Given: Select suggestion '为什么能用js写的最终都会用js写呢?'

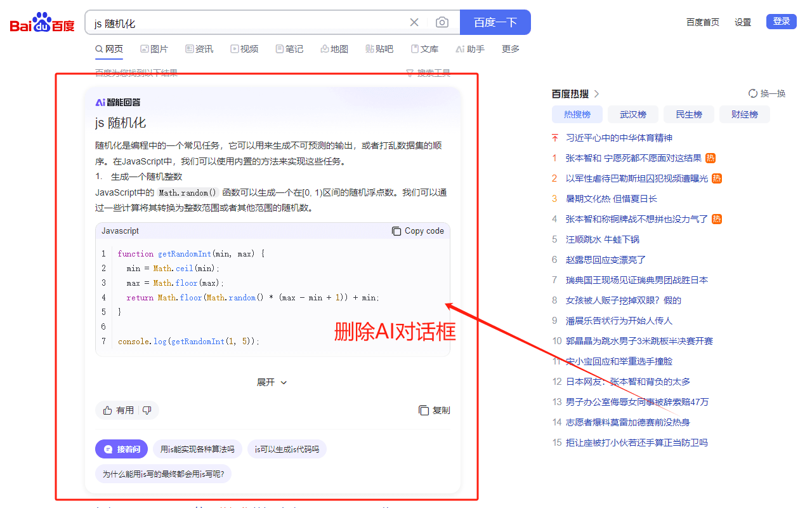Looking at the screenshot, I should 164,474.
